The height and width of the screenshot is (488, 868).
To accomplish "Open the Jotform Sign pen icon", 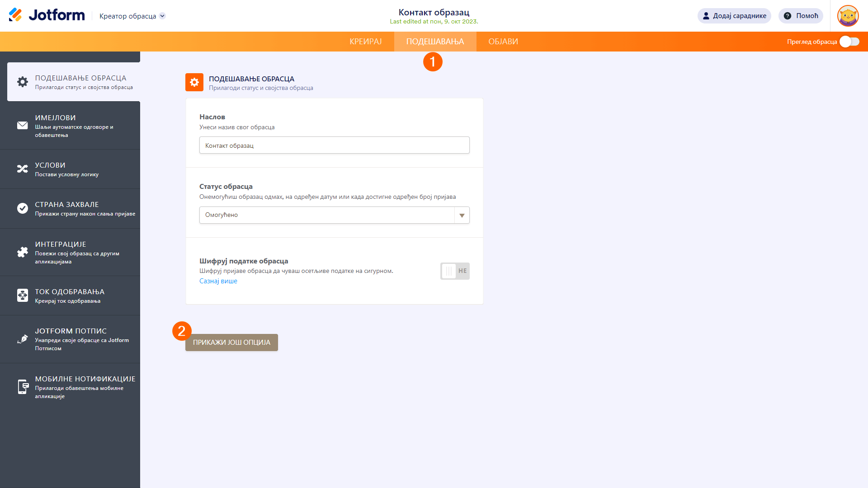I will tap(23, 339).
